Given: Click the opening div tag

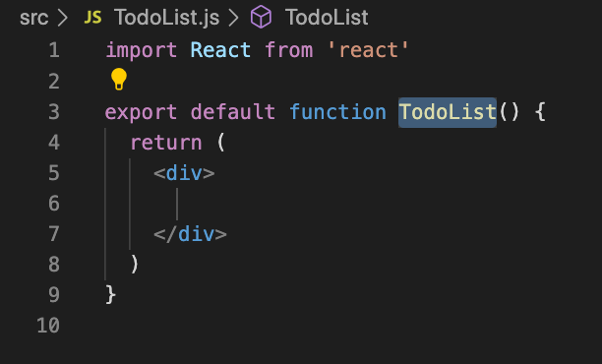Looking at the screenshot, I should 184,173.
